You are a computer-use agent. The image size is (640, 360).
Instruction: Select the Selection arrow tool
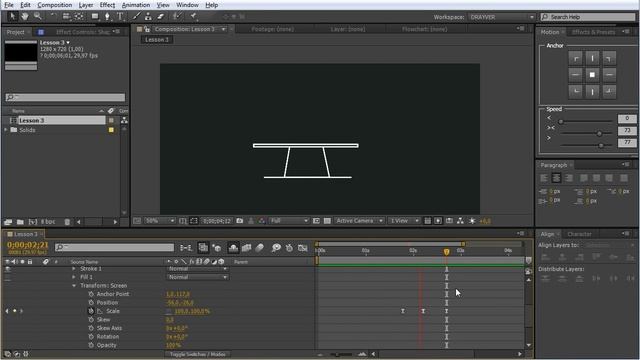point(12,16)
